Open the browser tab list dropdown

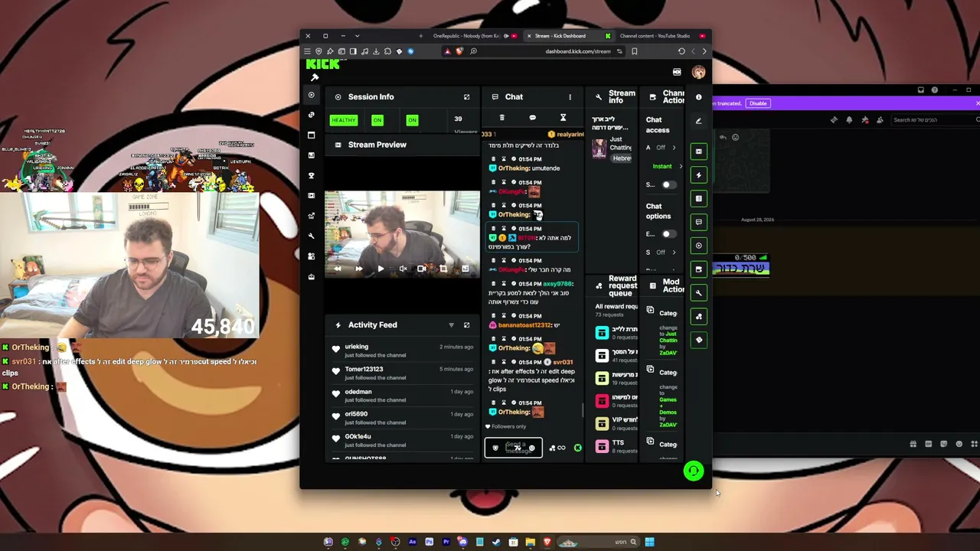(357, 36)
